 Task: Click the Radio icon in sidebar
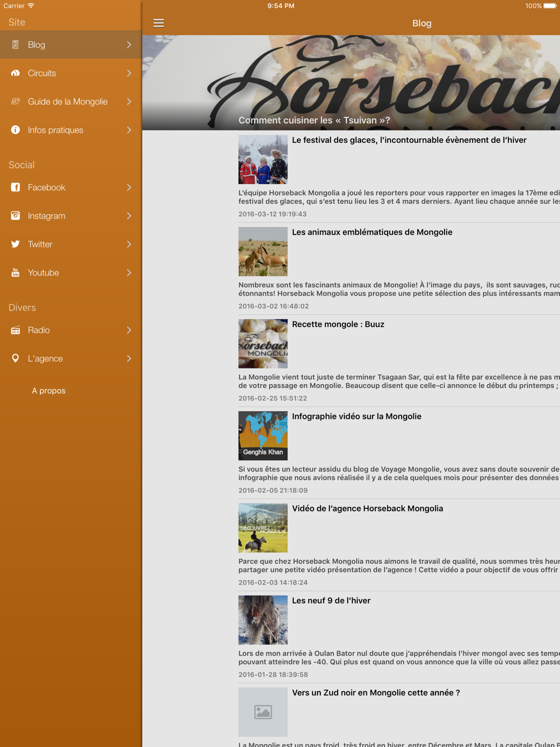(x=15, y=330)
